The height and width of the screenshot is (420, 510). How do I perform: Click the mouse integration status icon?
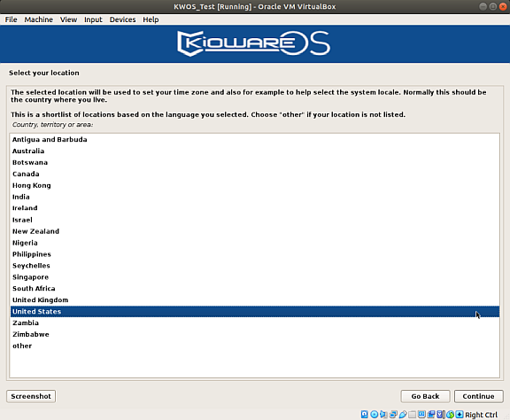point(450,415)
